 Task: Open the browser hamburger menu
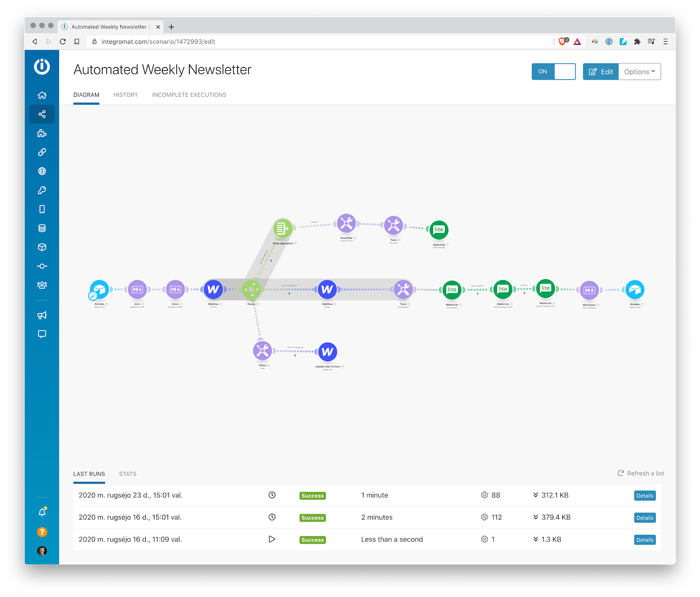665,42
